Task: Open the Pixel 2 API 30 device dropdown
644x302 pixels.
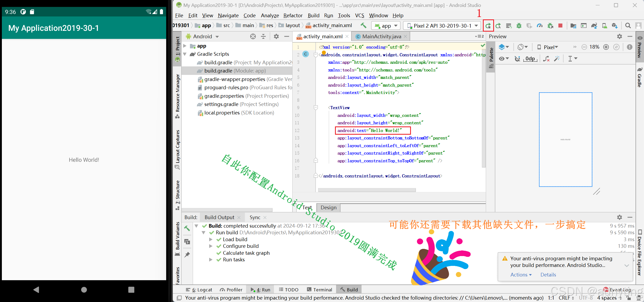Action: (442, 26)
